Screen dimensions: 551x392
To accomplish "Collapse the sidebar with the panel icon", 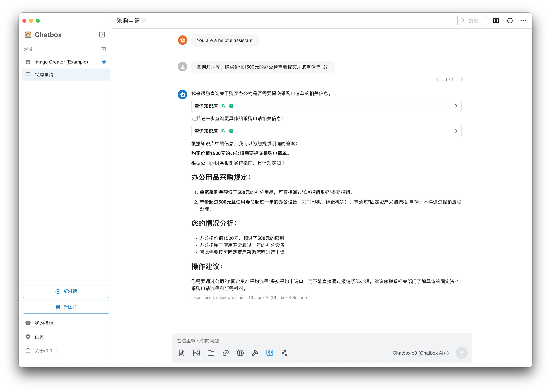I will point(102,35).
